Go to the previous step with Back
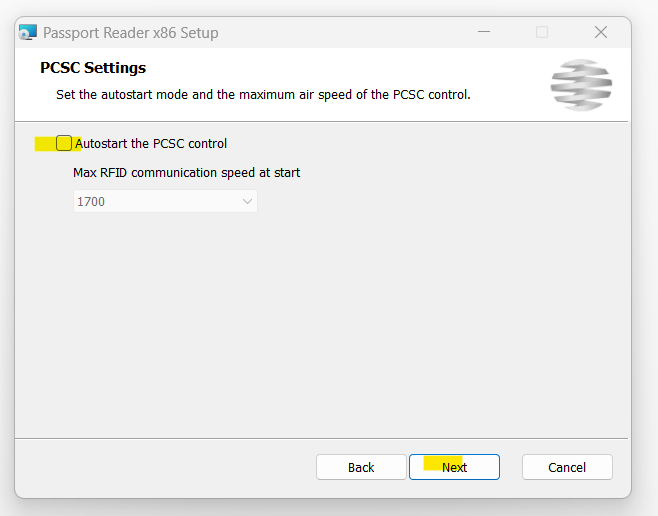This screenshot has height=516, width=658. tap(361, 467)
